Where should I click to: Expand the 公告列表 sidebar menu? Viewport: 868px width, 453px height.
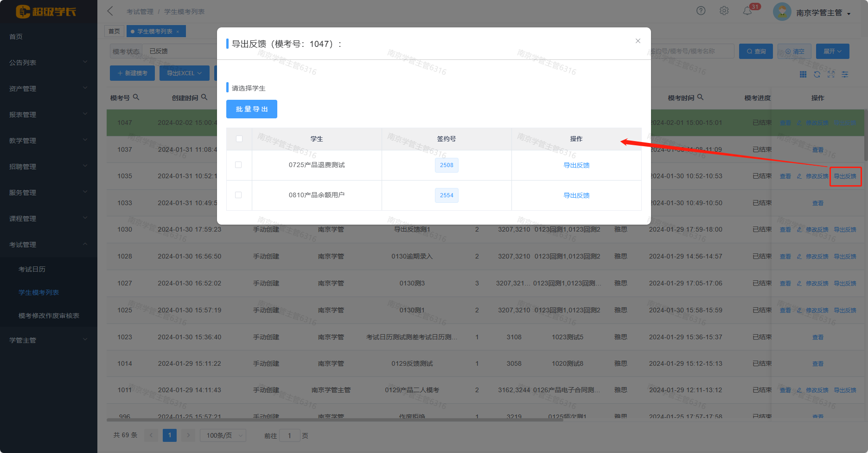(48, 62)
